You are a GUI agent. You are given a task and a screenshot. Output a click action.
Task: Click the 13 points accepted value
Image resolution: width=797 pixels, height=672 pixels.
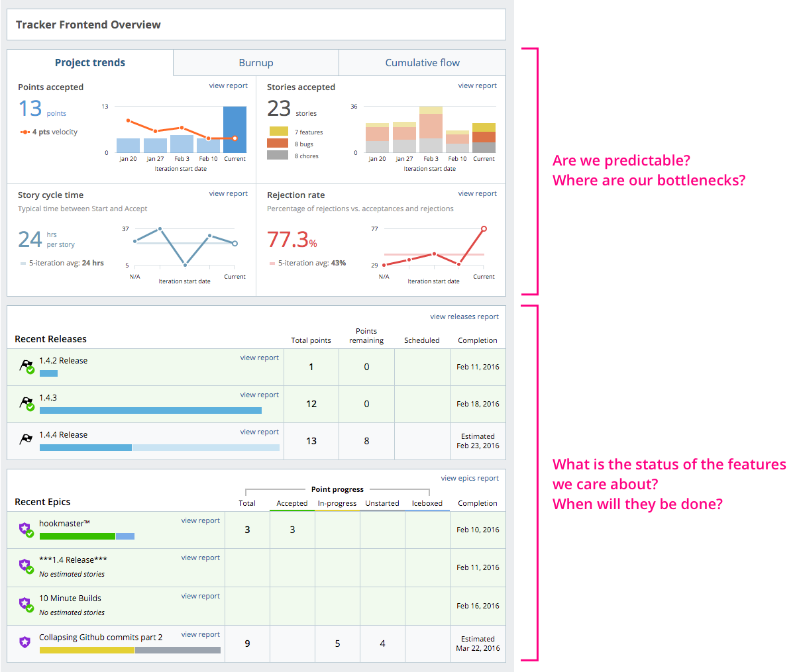[x=30, y=109]
